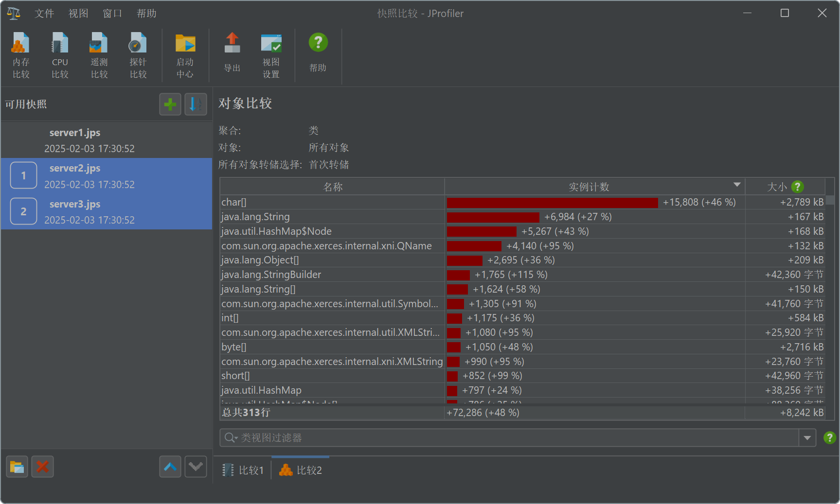Sort by the 名称 column header
This screenshot has height=504, width=840.
333,187
